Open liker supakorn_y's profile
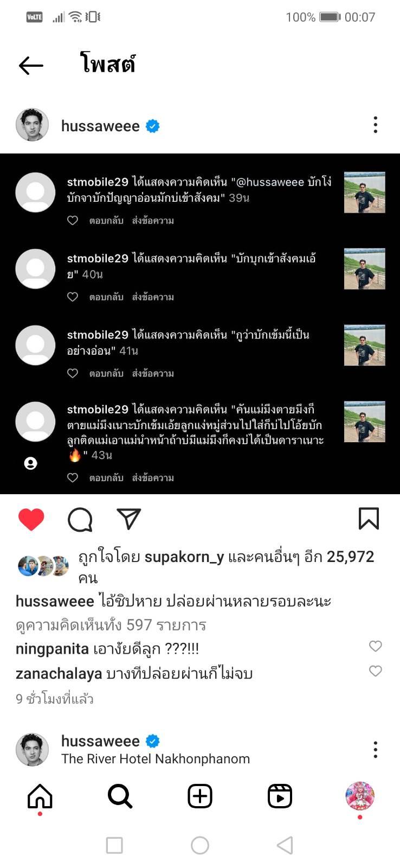Image resolution: width=400 pixels, height=868 pixels. click(184, 557)
